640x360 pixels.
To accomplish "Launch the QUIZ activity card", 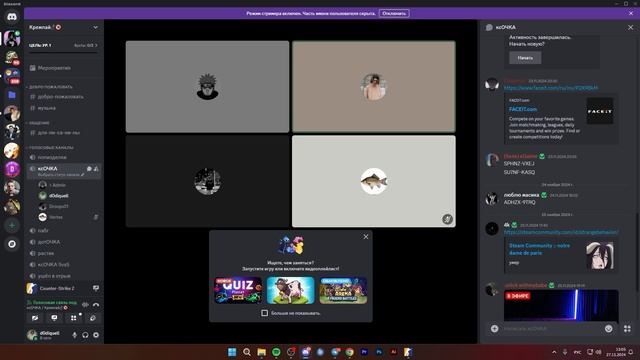I will [238, 291].
